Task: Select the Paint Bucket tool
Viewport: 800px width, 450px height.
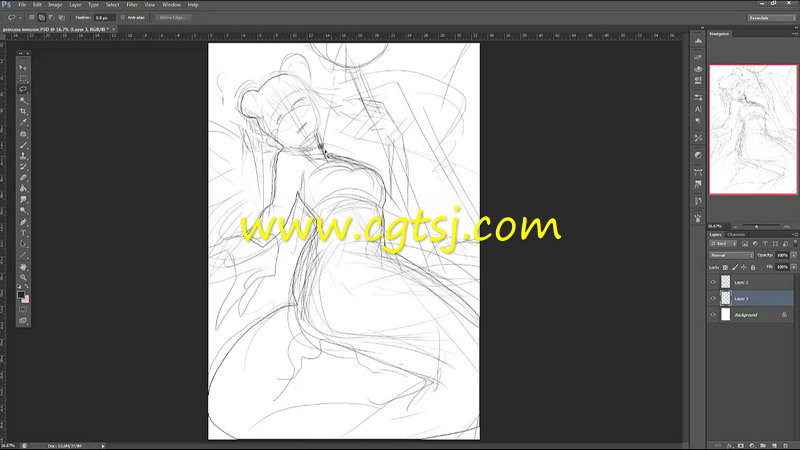Action: pos(23,189)
